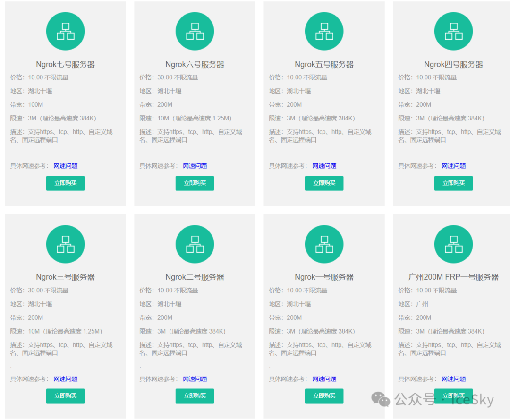Image resolution: width=510 pixels, height=420 pixels.
Task: Open 网速问题 link for 广州200M FRP一号服务器
Action: click(453, 379)
